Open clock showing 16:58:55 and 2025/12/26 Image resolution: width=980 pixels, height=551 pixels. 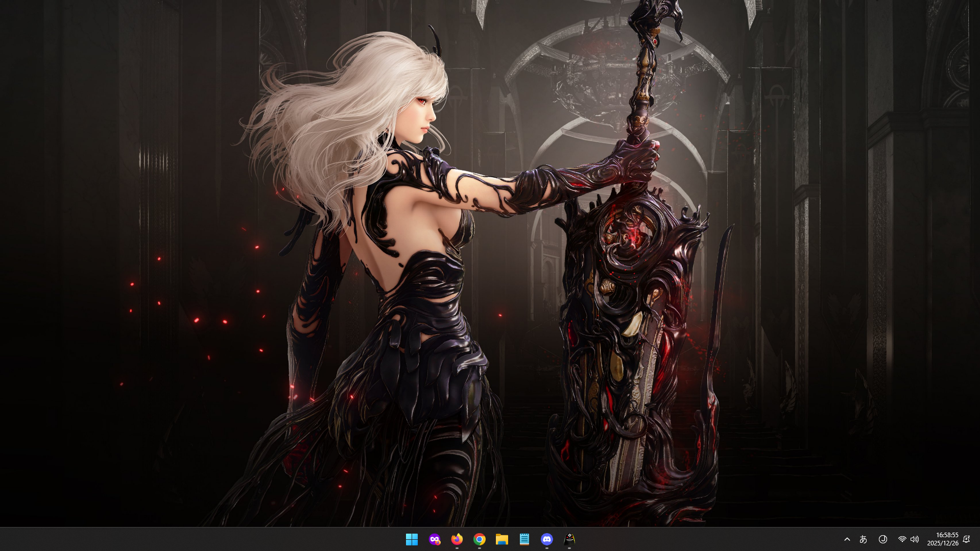(942, 539)
